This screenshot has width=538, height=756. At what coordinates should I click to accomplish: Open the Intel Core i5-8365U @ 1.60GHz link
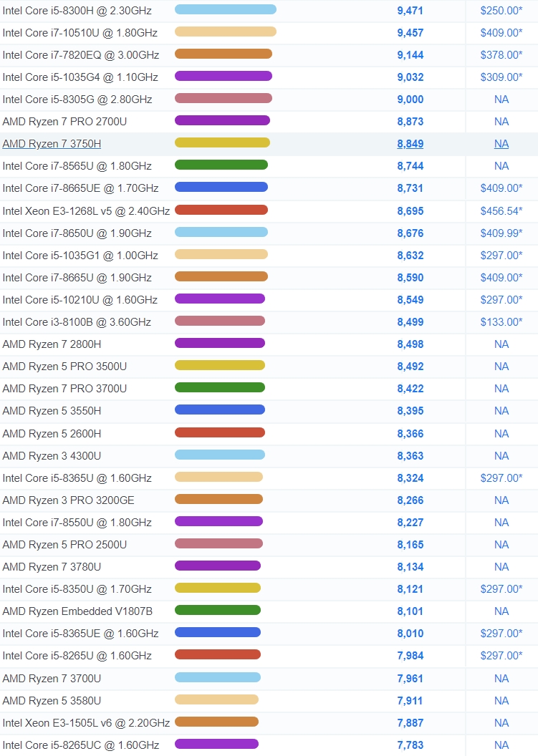click(x=77, y=478)
